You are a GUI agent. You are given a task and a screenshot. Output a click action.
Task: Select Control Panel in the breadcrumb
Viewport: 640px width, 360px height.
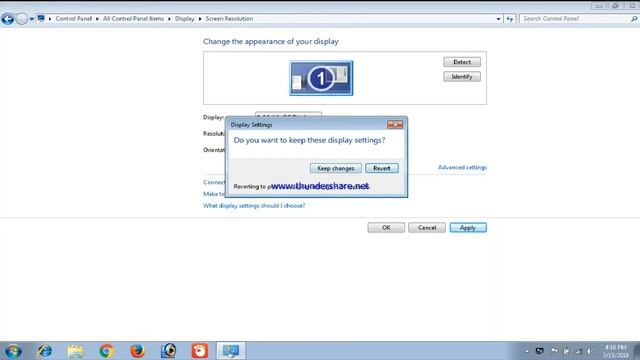coord(73,19)
